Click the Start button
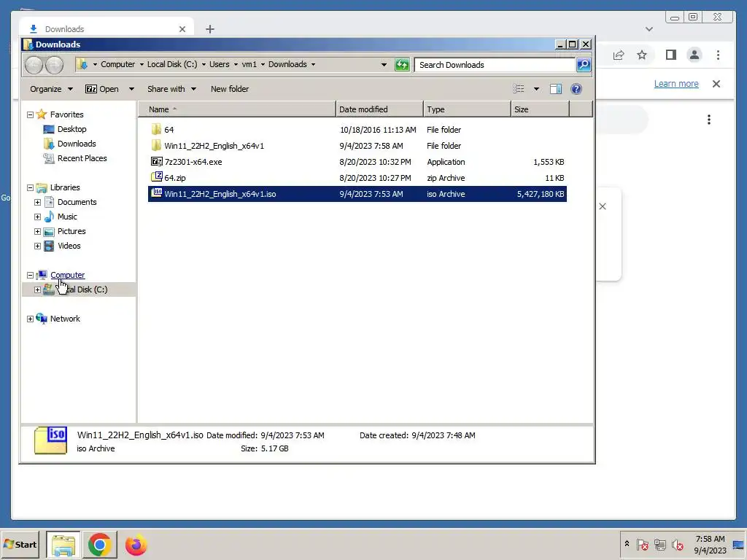 click(x=20, y=544)
